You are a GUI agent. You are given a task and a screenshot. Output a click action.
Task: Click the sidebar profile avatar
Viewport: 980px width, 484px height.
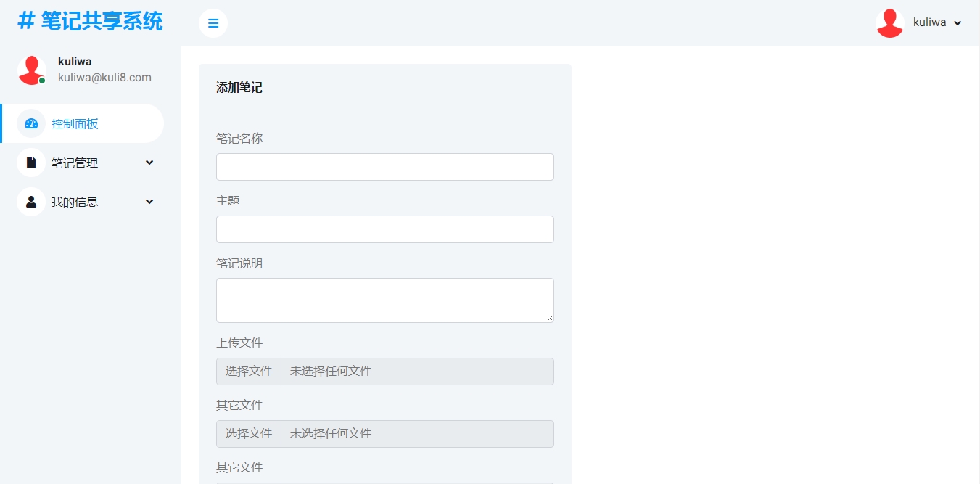[x=31, y=70]
